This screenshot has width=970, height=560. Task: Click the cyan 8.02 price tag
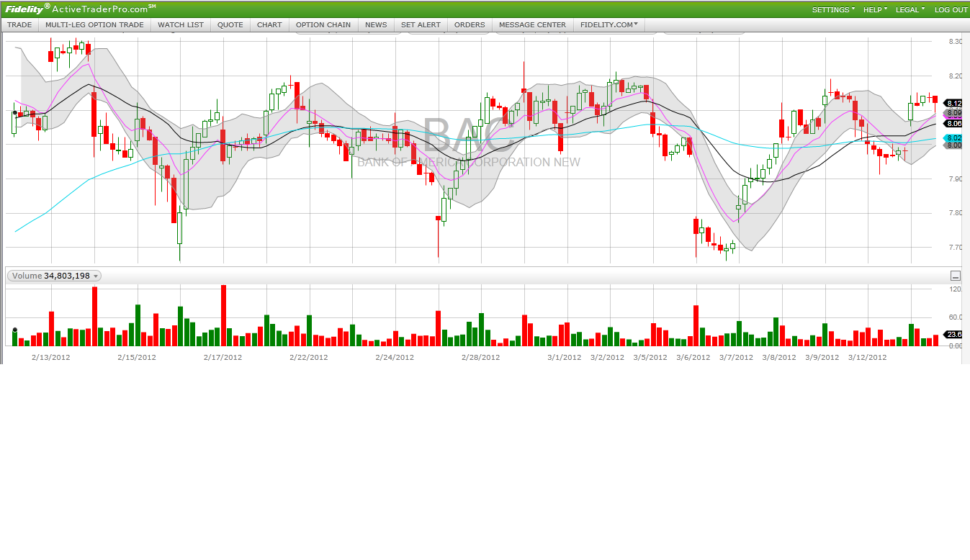[x=953, y=137]
